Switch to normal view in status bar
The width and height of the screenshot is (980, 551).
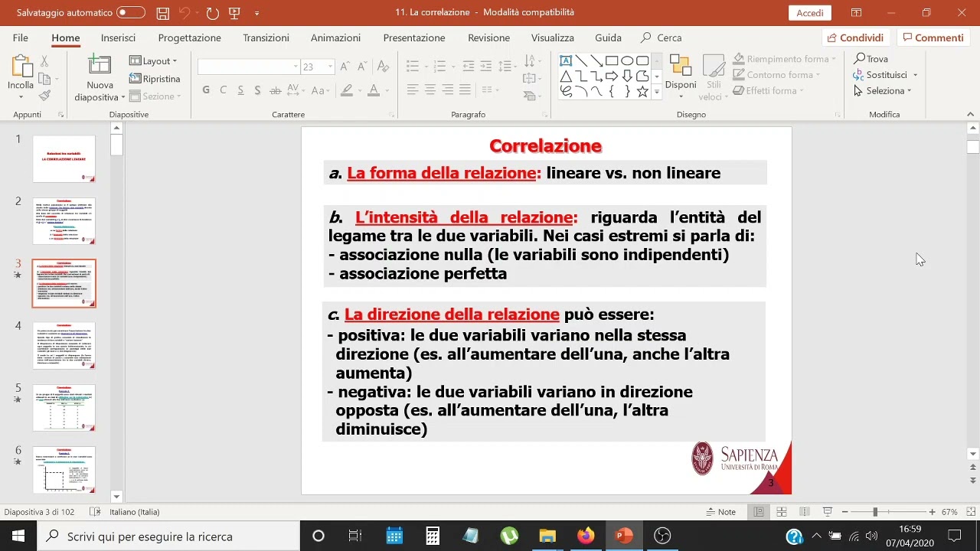(759, 512)
